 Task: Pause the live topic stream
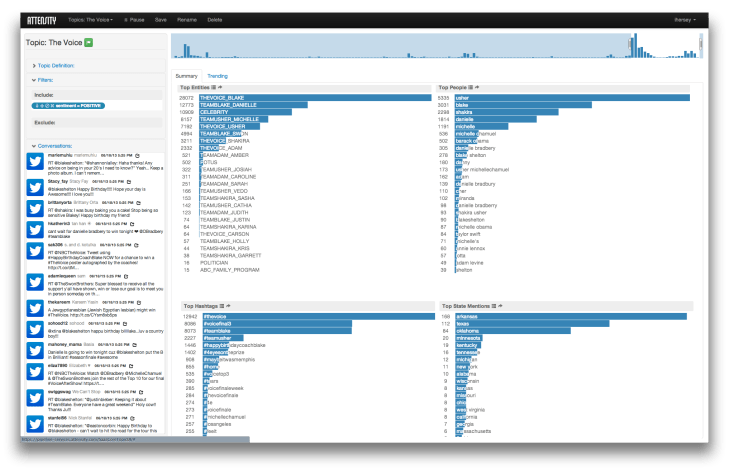pyautogui.click(x=132, y=19)
